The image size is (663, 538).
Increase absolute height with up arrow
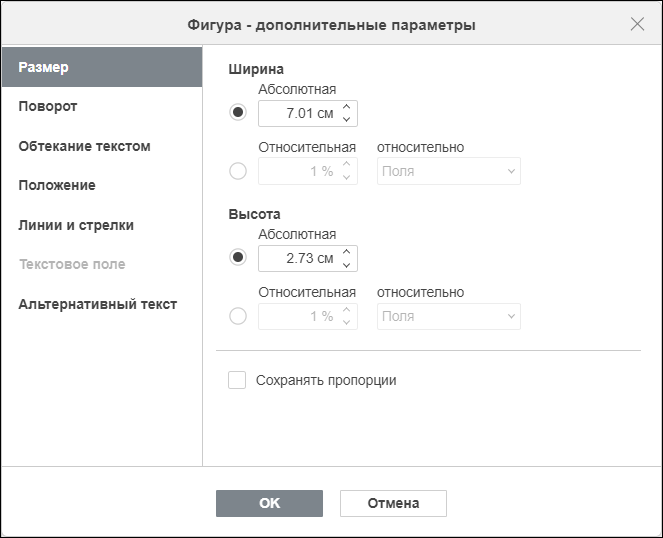point(347,252)
